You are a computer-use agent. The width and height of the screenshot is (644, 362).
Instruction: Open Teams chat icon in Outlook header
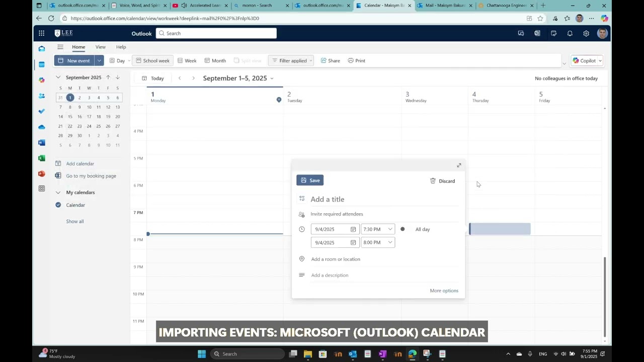521,33
